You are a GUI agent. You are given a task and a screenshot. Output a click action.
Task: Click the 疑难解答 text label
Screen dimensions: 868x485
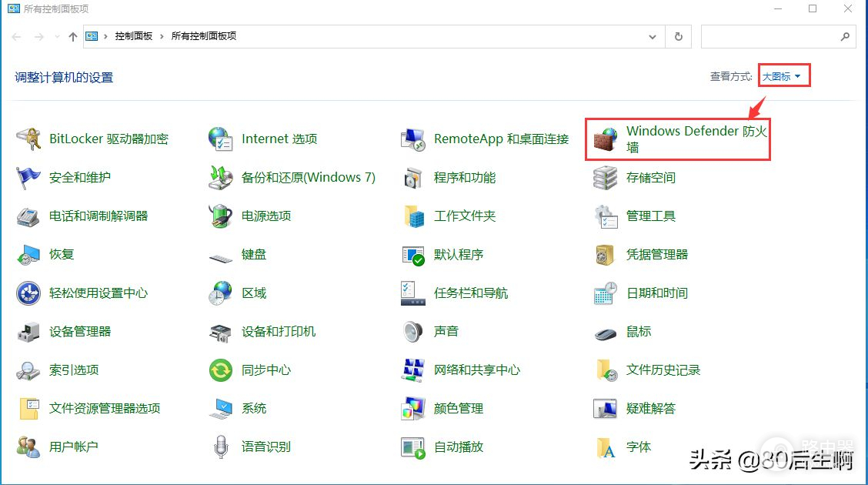(650, 409)
